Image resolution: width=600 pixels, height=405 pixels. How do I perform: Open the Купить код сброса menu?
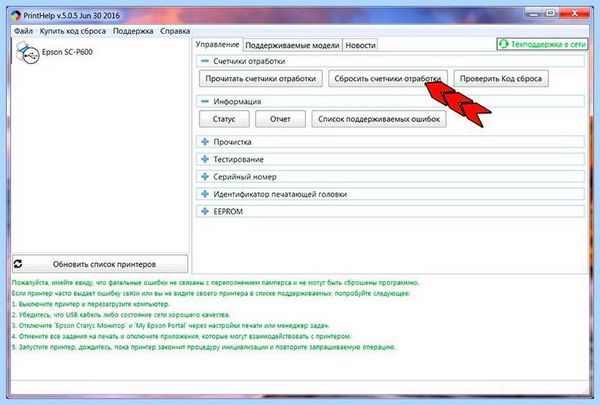point(73,31)
